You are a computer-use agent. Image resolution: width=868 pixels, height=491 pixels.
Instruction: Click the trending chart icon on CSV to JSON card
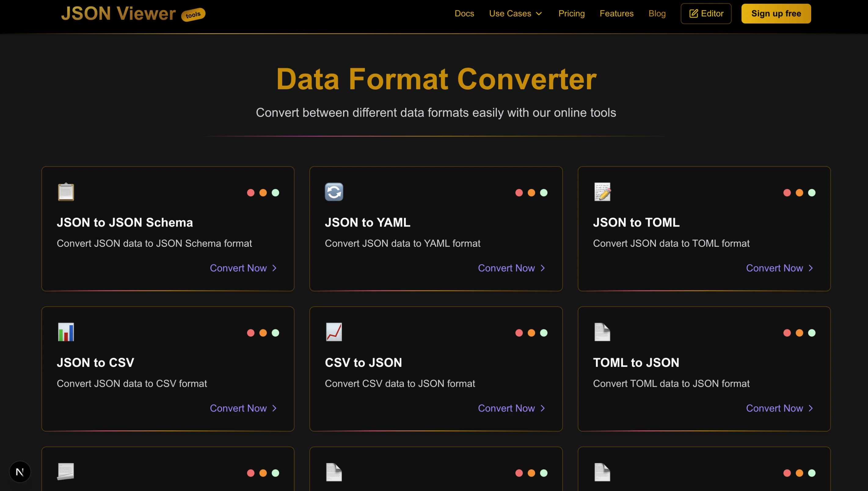pos(334,333)
